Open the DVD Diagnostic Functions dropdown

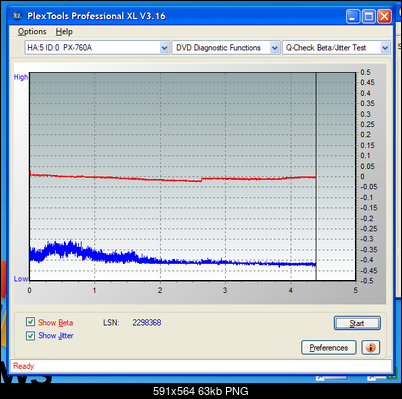pos(226,48)
